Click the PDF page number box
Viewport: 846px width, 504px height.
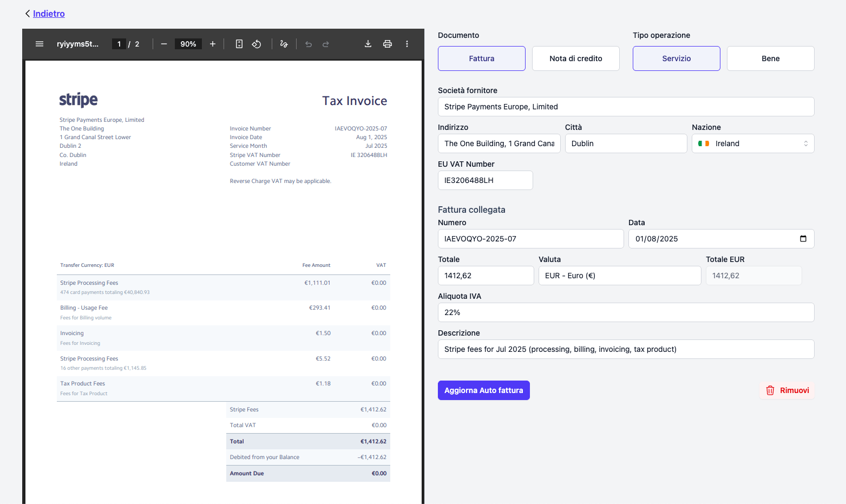tap(119, 44)
